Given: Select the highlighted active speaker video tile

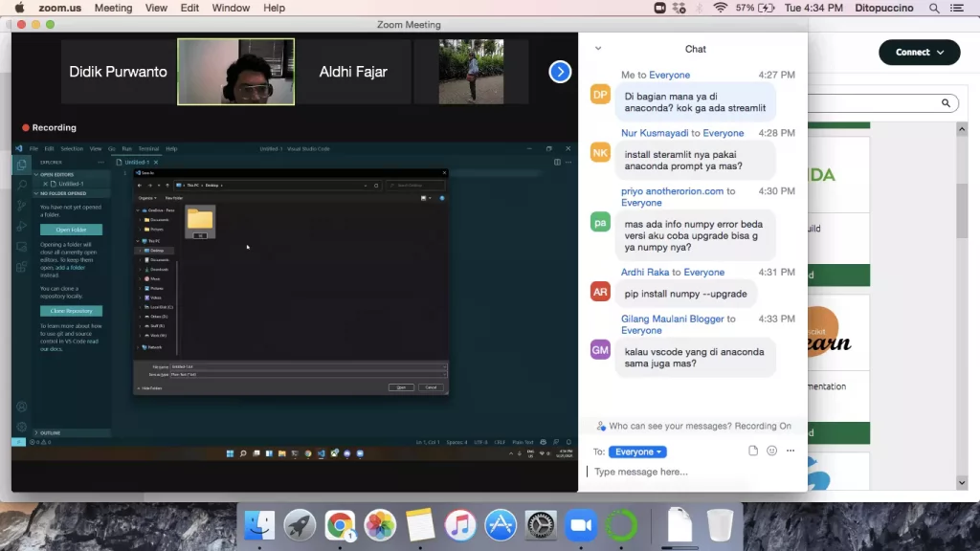Looking at the screenshot, I should coord(236,72).
